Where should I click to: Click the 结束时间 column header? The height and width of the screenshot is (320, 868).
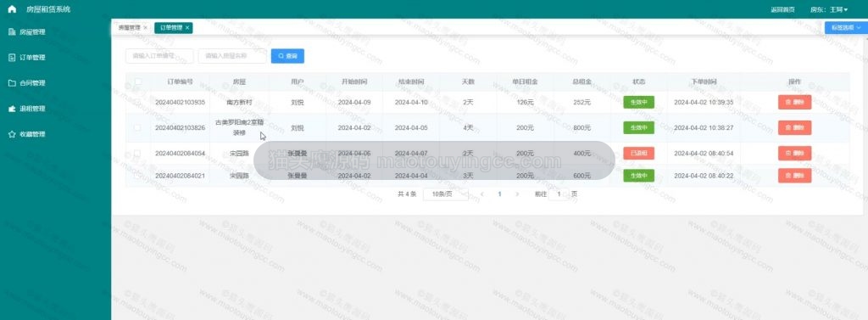[x=411, y=82]
